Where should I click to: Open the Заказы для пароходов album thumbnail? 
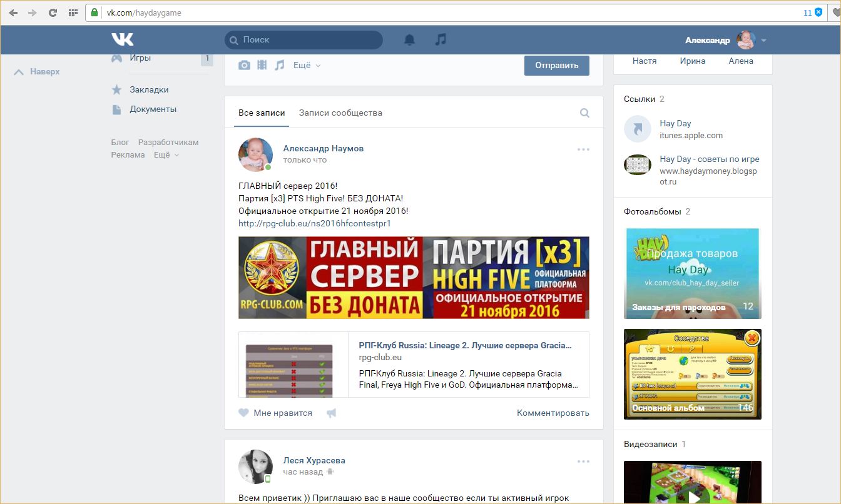(693, 273)
